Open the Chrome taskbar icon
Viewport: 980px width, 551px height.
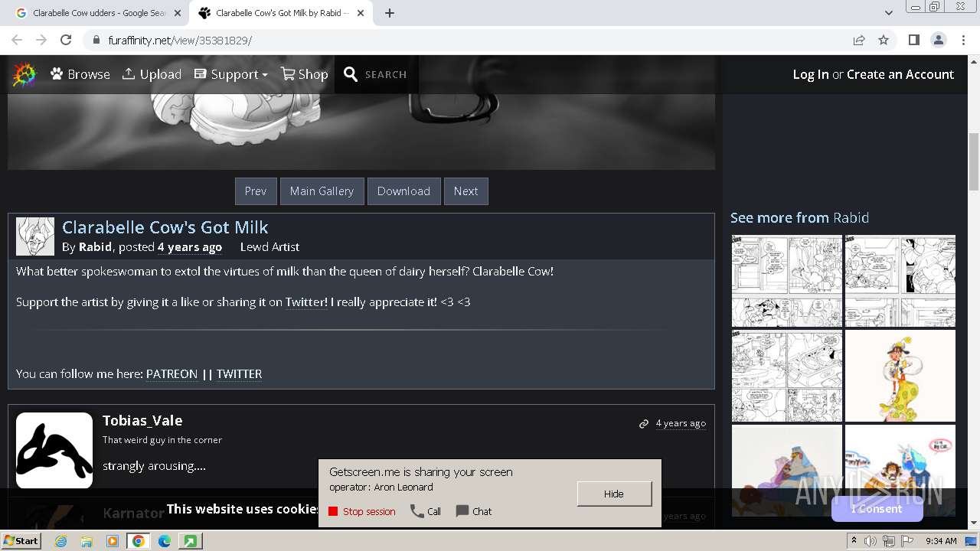[138, 541]
